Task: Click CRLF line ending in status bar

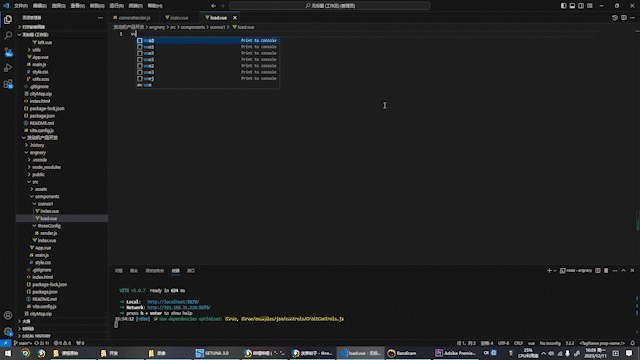Action: click(x=518, y=343)
